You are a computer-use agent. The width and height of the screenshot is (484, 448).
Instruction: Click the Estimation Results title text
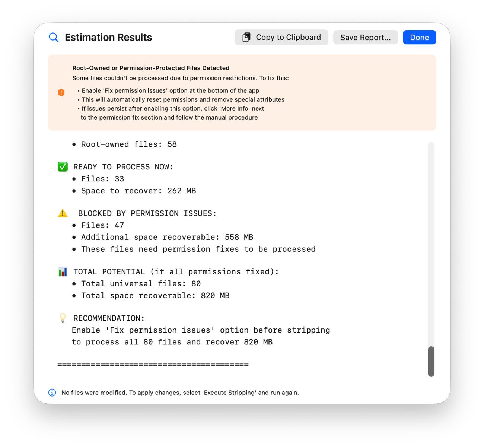coord(108,37)
